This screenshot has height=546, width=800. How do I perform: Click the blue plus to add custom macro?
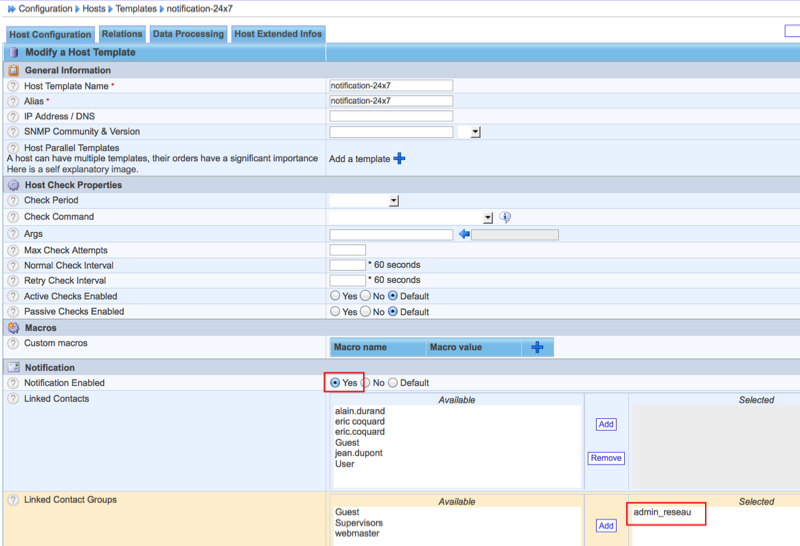pos(537,347)
